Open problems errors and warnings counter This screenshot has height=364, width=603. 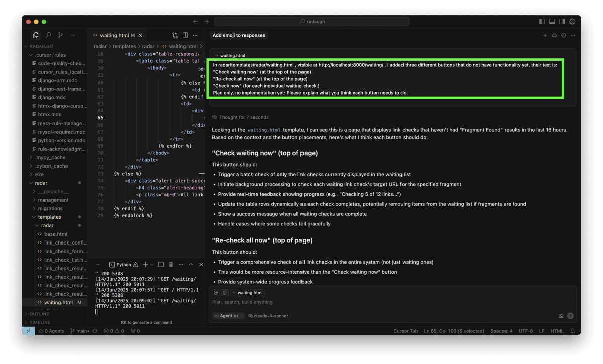114,331
